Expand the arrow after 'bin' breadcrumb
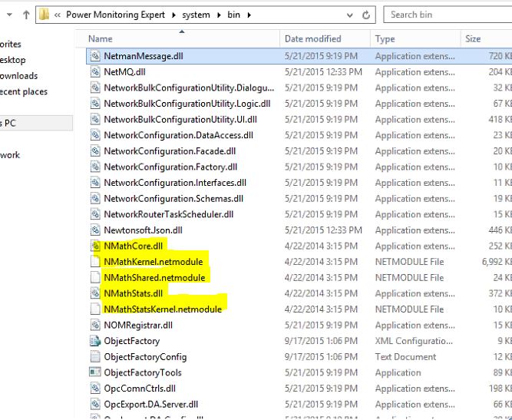This screenshot has height=420, width=512. 249,15
